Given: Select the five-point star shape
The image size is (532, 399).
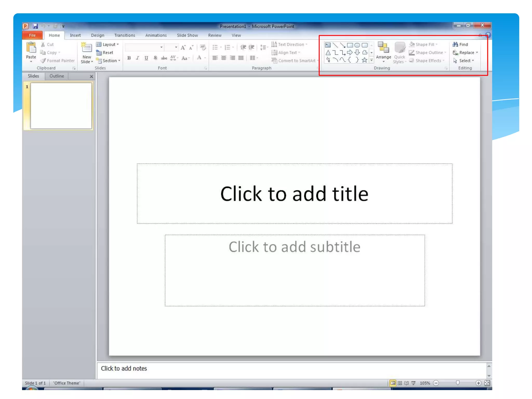Looking at the screenshot, I should coord(364,60).
